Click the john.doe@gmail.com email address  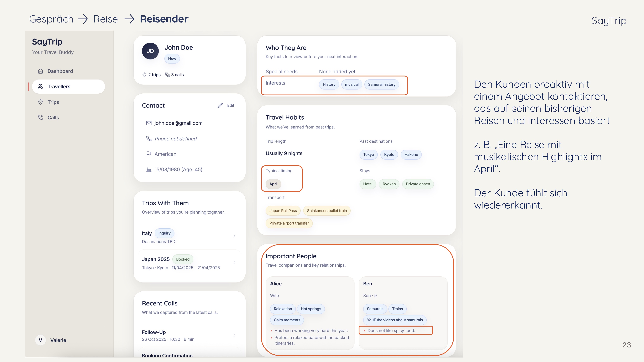[178, 123]
